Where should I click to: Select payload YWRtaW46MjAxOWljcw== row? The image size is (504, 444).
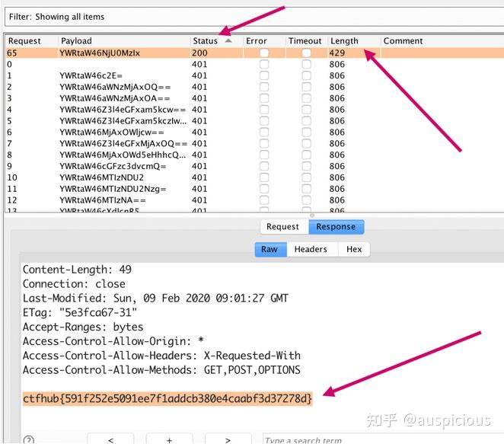pyautogui.click(x=112, y=133)
